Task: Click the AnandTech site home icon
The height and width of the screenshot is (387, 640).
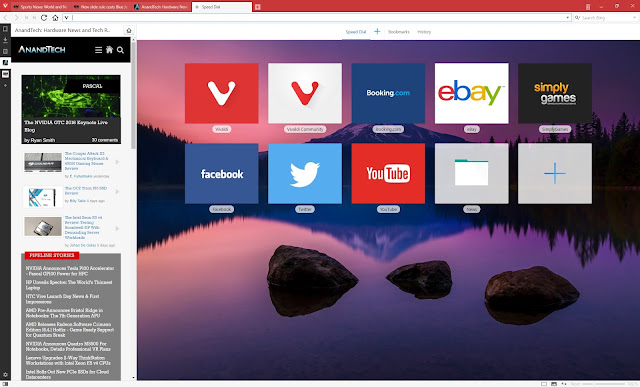Action: (109, 50)
